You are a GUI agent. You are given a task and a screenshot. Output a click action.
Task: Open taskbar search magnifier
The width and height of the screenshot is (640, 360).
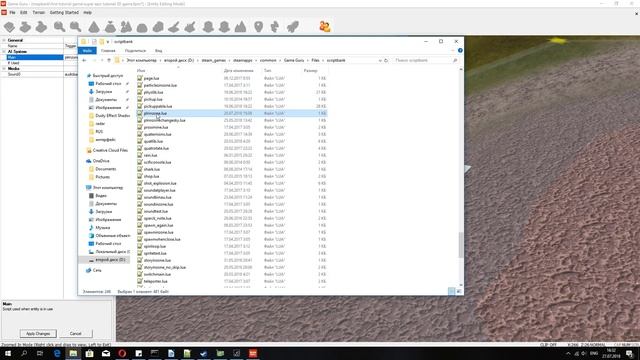(24, 353)
